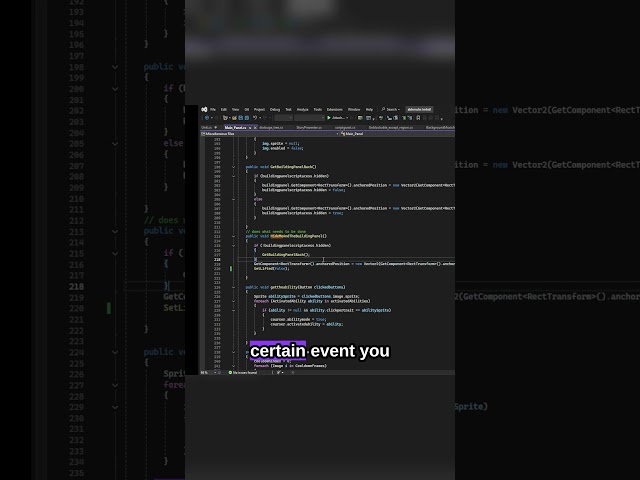This screenshot has height=480, width=640.
Task: Collapse the if block at line 215
Action: pyautogui.click(x=233, y=245)
